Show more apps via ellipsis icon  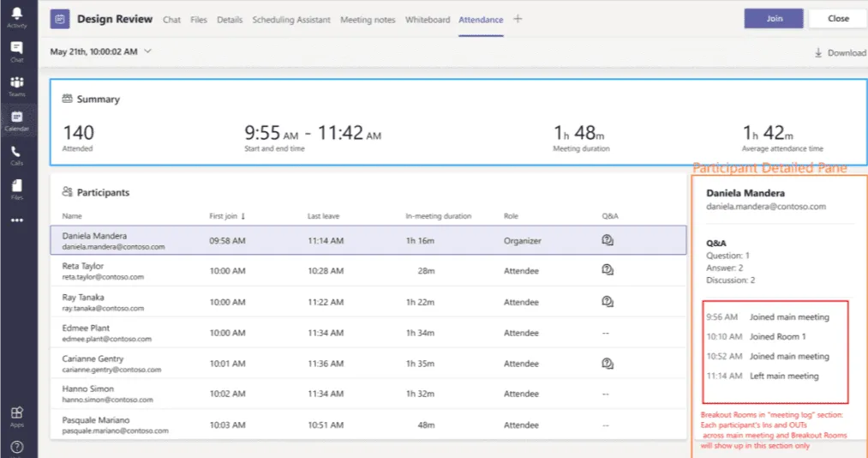point(16,220)
